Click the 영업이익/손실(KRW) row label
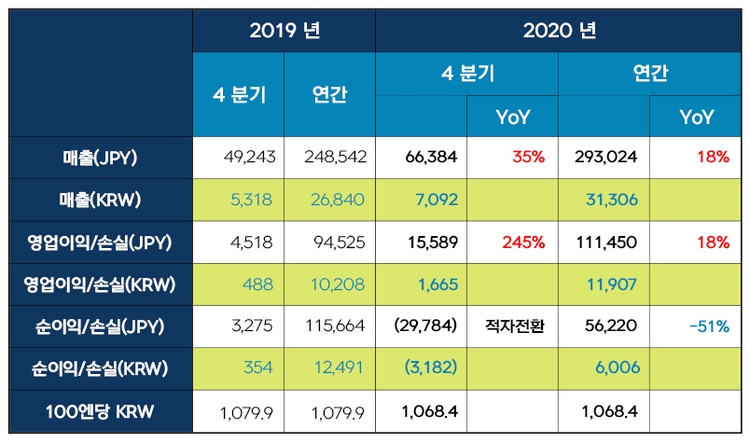 coord(100,285)
